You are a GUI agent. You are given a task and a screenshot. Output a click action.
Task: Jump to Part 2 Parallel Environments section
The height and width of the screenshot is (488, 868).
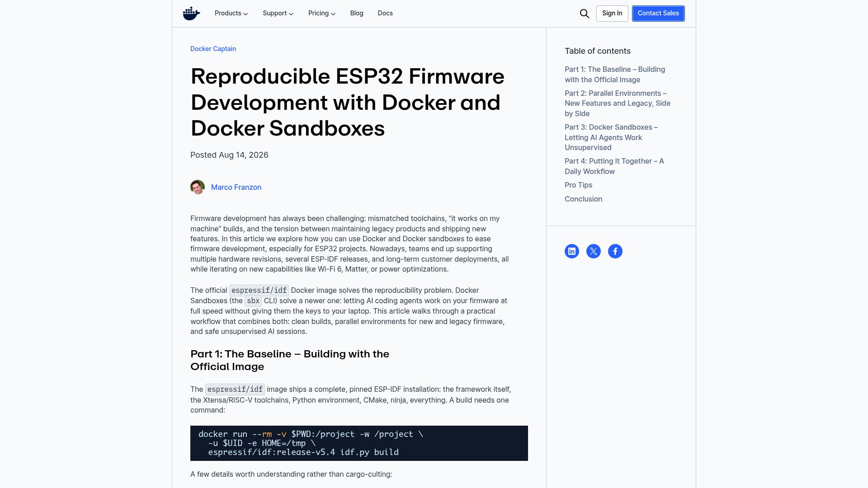(618, 103)
